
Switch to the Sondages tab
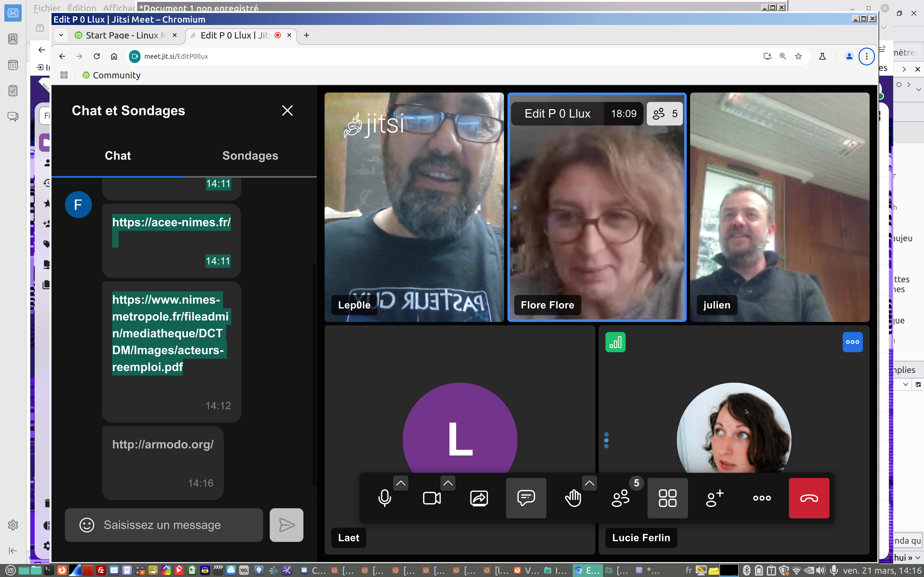click(x=250, y=156)
